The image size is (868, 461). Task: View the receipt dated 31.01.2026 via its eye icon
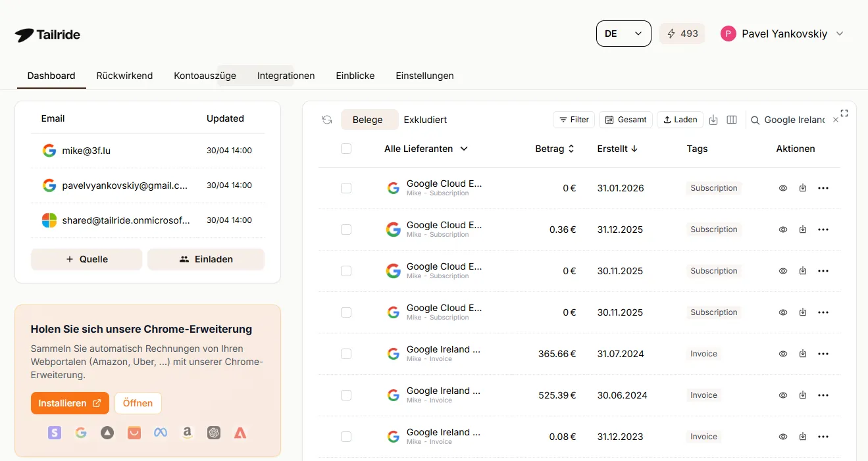point(783,188)
